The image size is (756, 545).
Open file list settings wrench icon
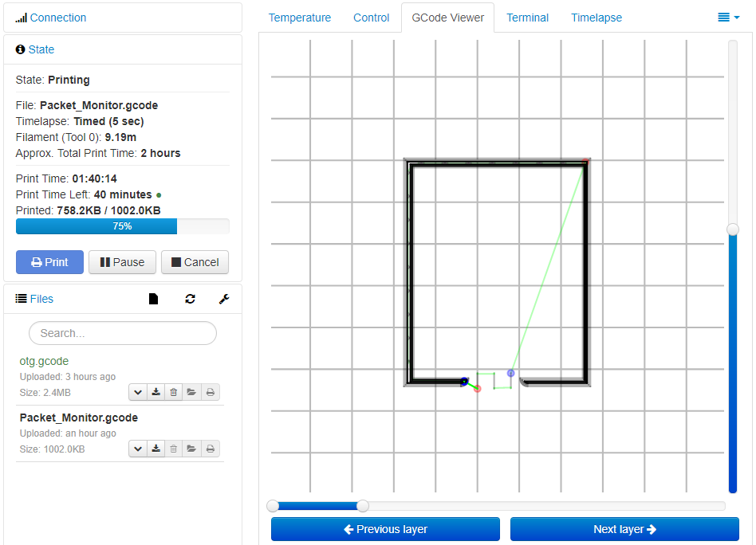[224, 299]
